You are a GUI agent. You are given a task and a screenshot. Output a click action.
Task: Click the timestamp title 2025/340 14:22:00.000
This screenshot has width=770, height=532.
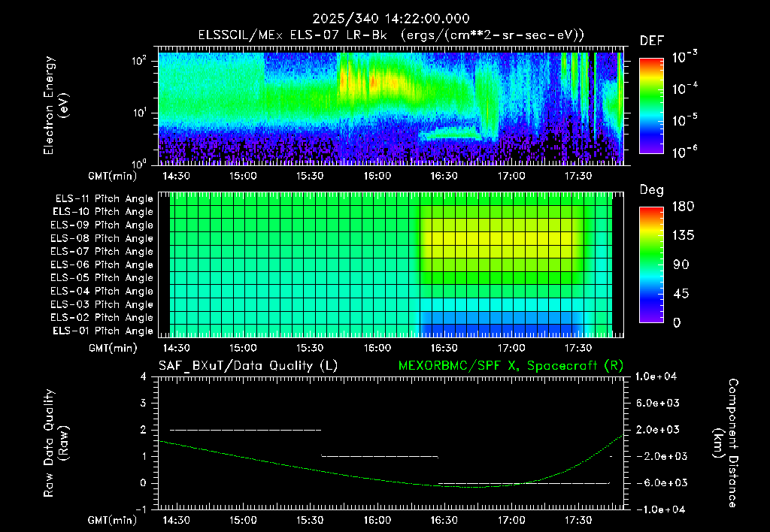[391, 19]
